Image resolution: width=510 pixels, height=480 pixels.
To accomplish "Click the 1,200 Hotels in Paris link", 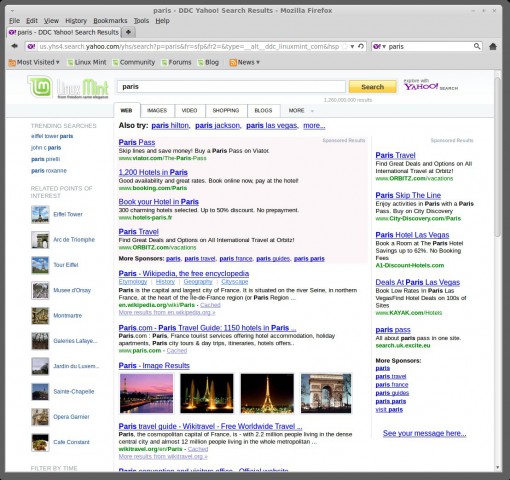I will coord(153,172).
